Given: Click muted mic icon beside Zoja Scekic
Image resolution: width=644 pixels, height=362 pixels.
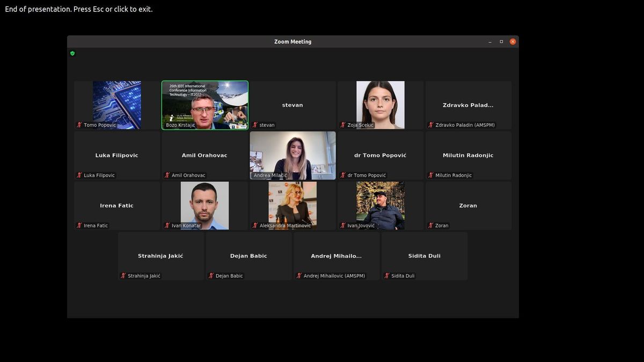Looking at the screenshot, I should coord(343,125).
